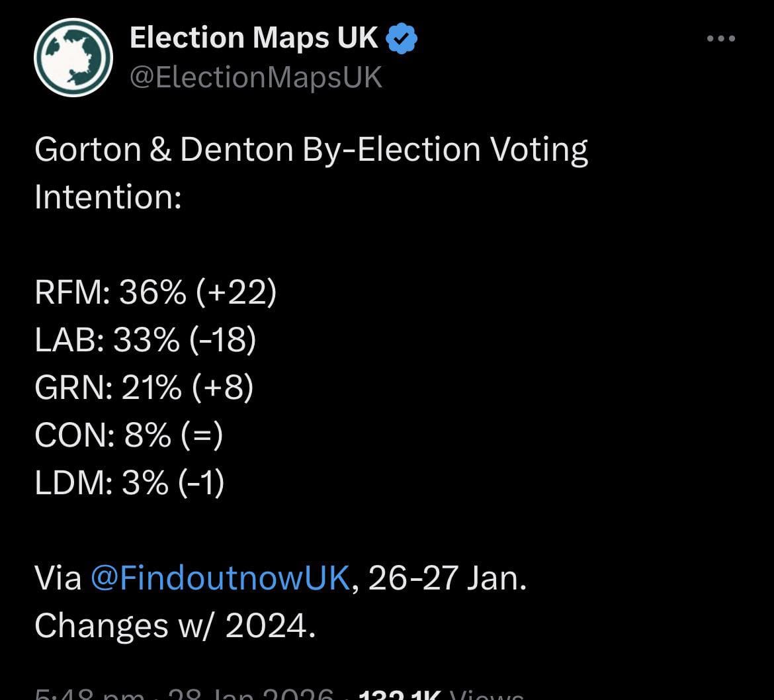This screenshot has width=774, height=700.
Task: Select the LDM: 3% result line
Action: point(129,483)
